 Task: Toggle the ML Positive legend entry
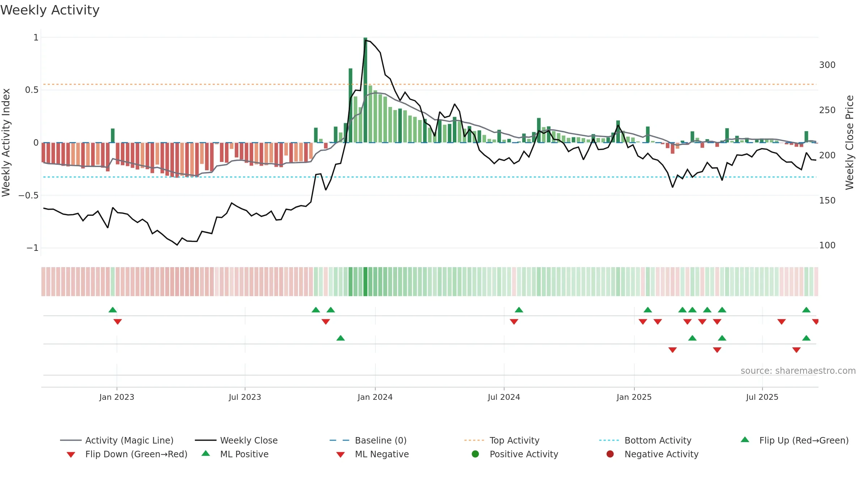pyautogui.click(x=235, y=454)
